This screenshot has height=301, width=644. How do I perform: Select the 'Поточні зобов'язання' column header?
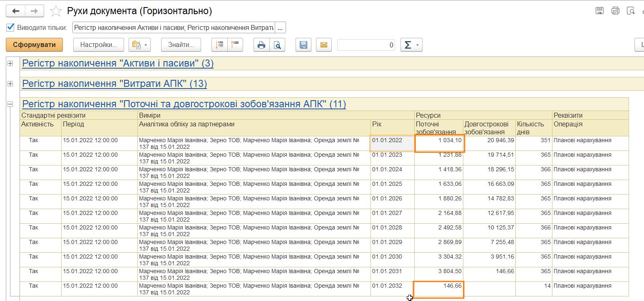coord(439,128)
